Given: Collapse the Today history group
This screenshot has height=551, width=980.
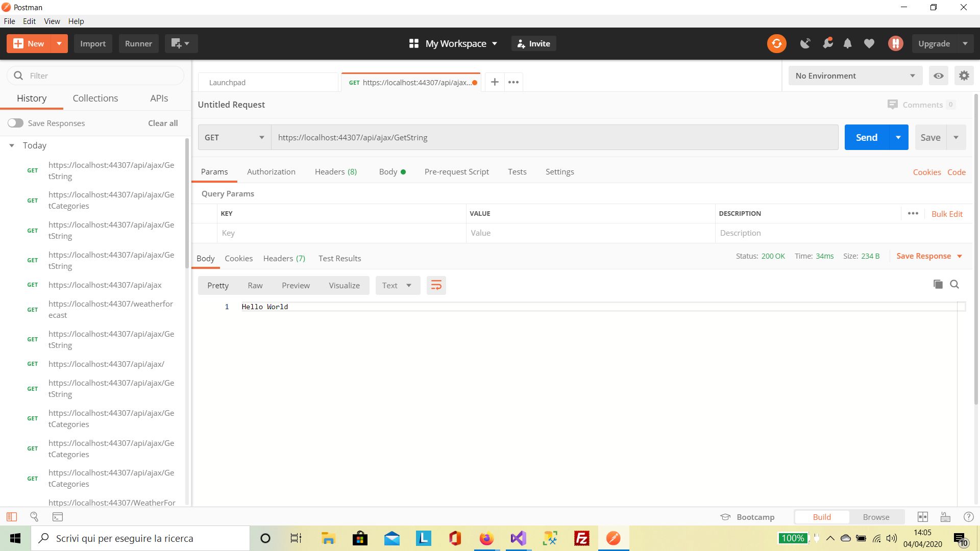Looking at the screenshot, I should point(12,145).
